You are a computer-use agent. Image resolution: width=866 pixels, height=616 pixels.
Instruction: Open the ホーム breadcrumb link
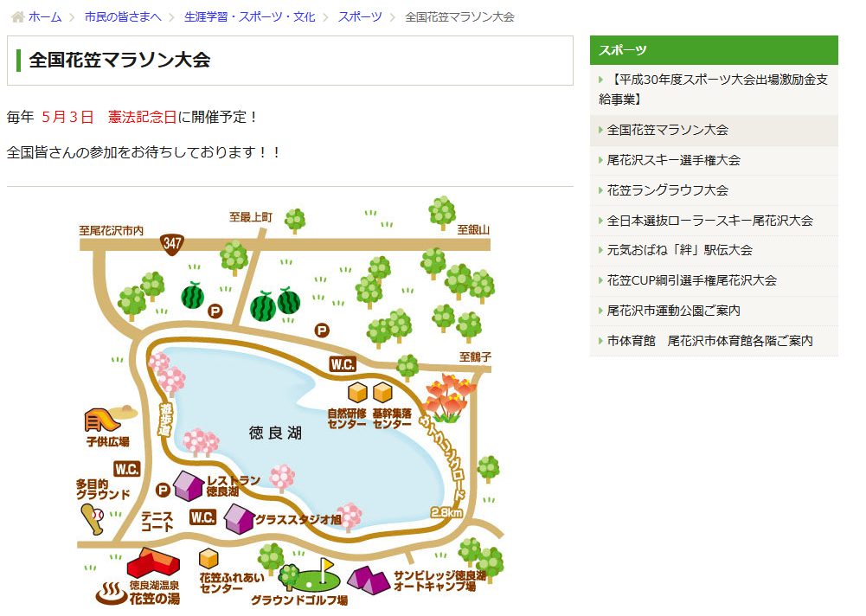45,17
